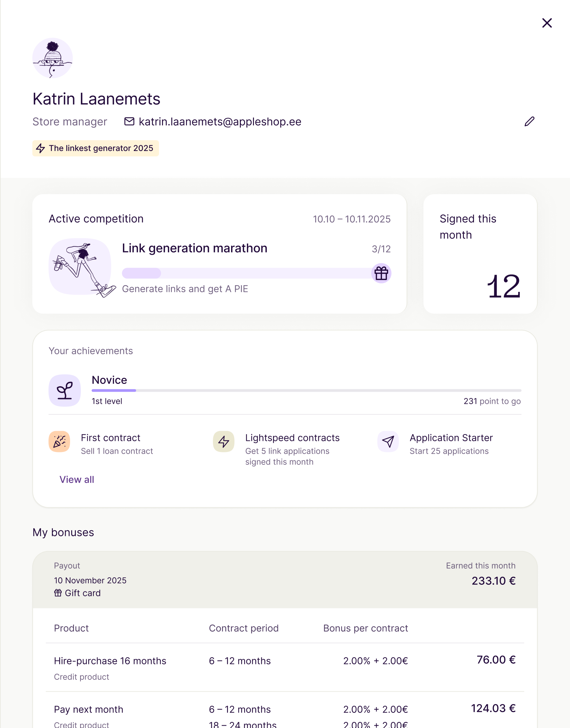Click the '3/12' progress counter

(381, 249)
